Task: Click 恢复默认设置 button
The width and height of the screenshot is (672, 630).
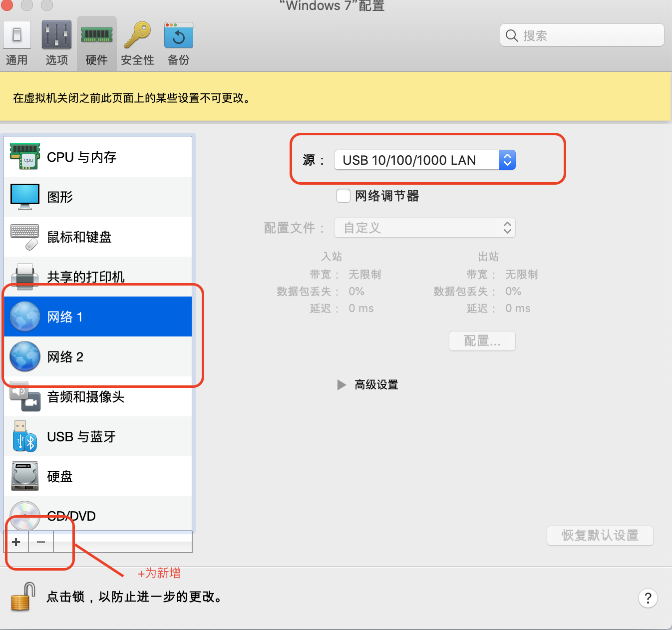Action: point(600,535)
